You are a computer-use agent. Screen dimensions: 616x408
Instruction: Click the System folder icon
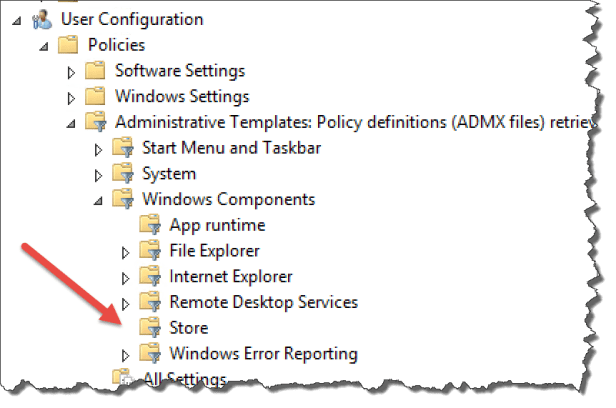pyautogui.click(x=122, y=174)
